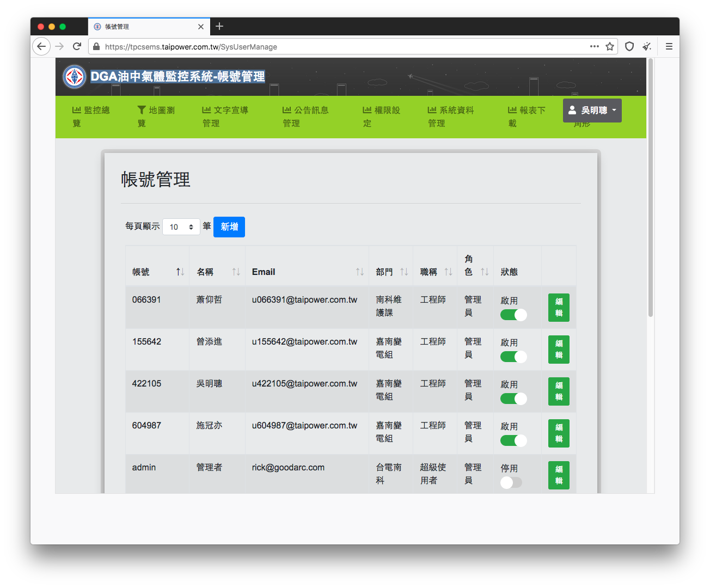The height and width of the screenshot is (588, 710).
Task: Open 地圖瀏覽 menu item
Action: tap(156, 117)
